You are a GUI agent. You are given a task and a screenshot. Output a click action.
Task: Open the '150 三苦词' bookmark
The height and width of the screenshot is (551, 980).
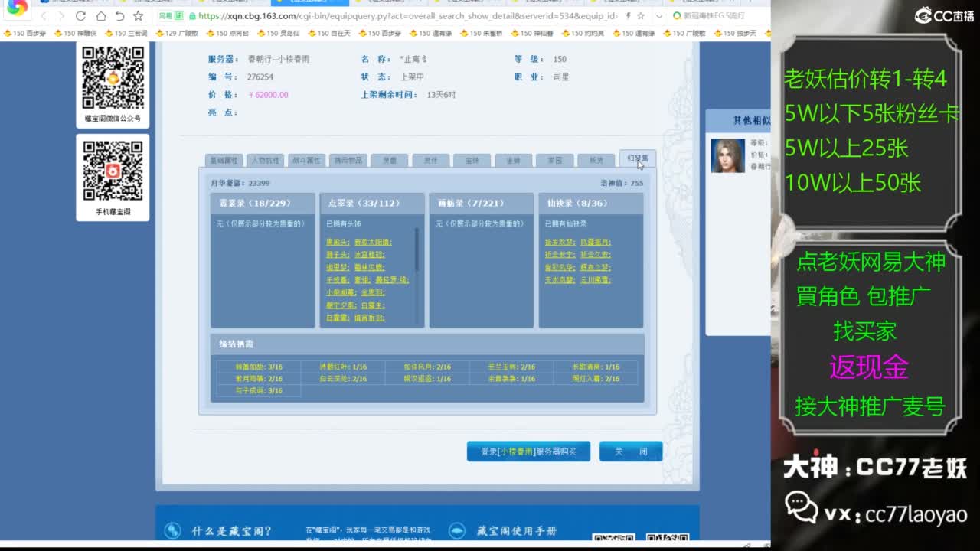pos(126,34)
